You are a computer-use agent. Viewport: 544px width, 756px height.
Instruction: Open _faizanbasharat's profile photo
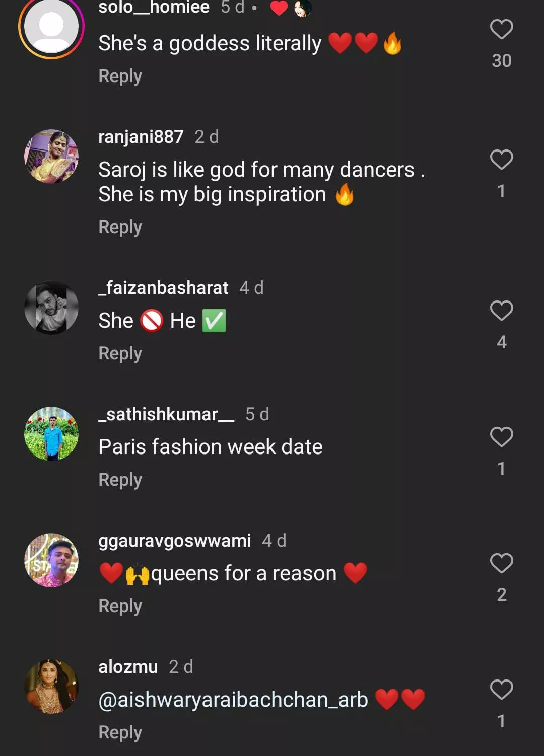coord(51,308)
